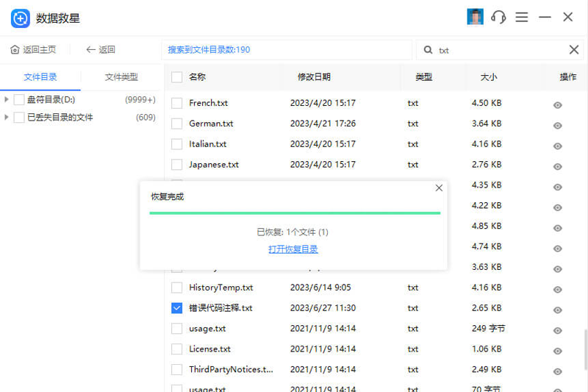Screen dimensions: 588x392
Task: Expand the 盘符目录(D:) tree node
Action: coord(7,99)
